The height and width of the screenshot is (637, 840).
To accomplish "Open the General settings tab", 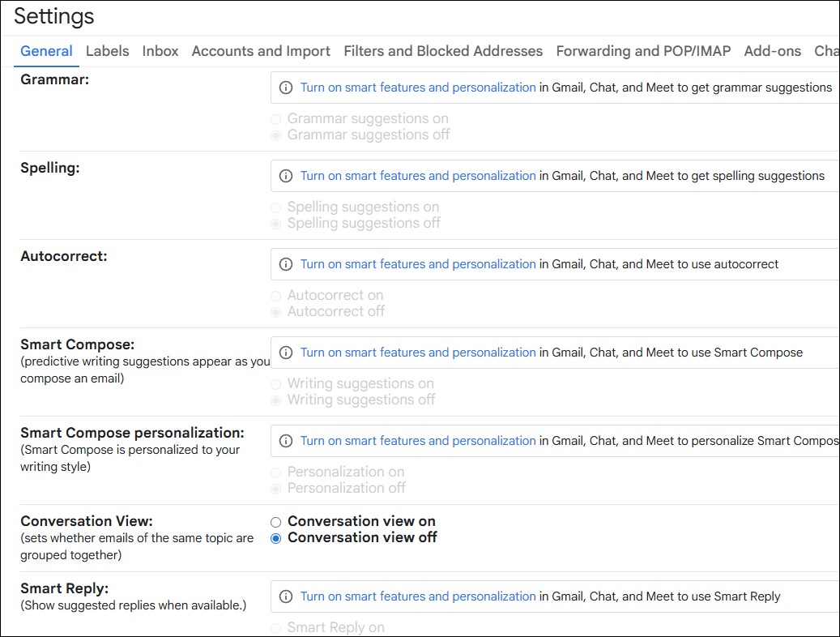I will click(46, 51).
